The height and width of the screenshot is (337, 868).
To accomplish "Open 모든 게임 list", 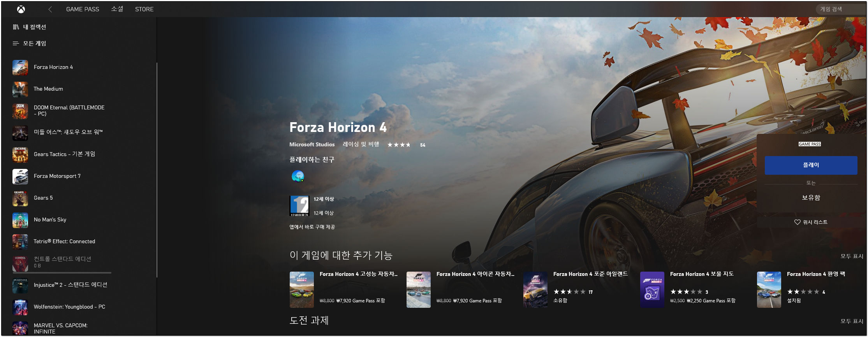I will (34, 43).
